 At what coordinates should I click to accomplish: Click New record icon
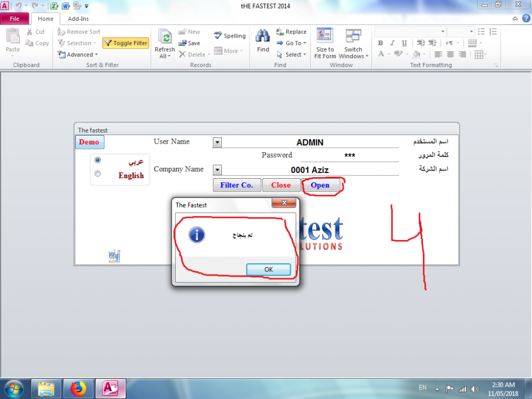pos(182,31)
